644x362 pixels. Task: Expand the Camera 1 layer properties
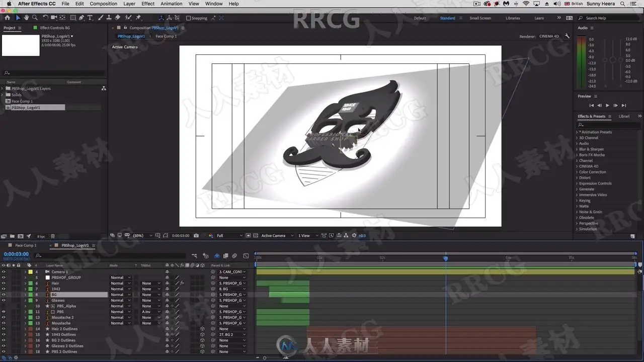pos(25,272)
